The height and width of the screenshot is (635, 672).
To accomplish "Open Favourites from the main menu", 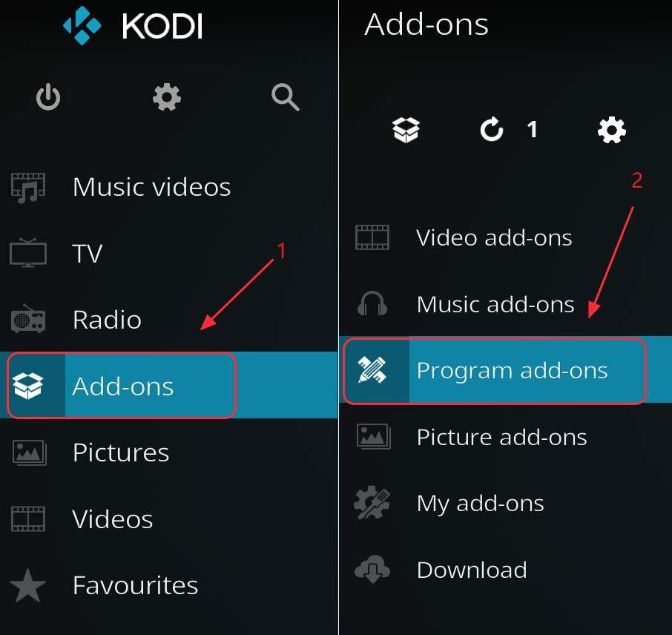I will tap(169, 585).
